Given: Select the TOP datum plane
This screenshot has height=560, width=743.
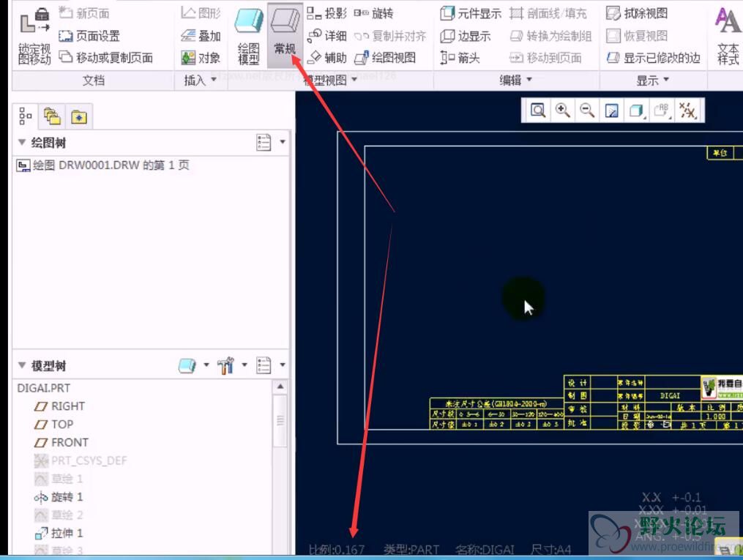Looking at the screenshot, I should pos(54,425).
